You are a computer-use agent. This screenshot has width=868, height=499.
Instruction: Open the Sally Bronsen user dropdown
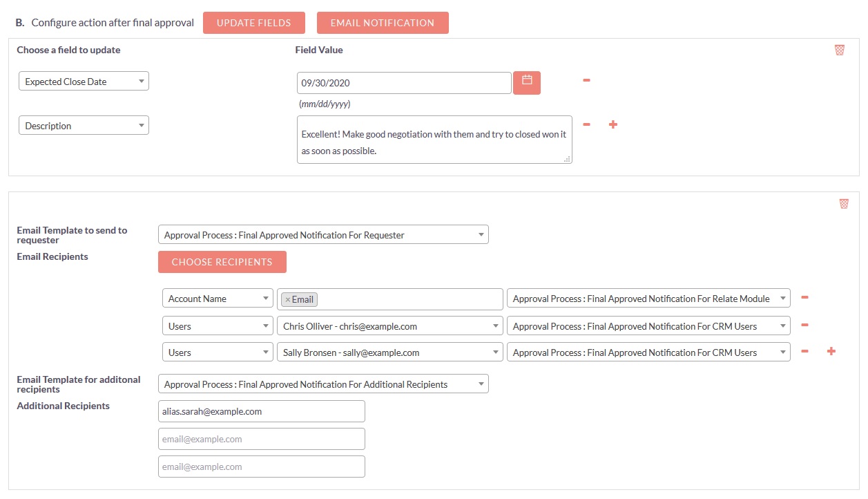[x=390, y=352]
